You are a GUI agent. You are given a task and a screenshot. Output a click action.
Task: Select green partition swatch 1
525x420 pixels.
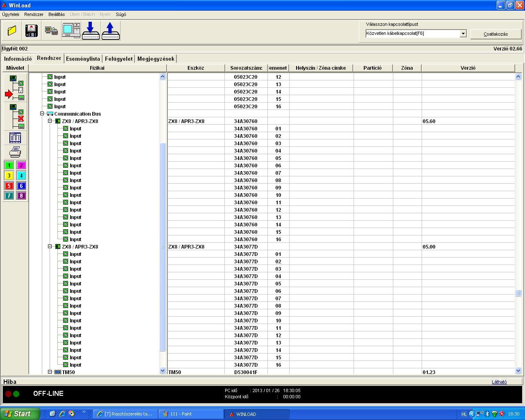(x=9, y=165)
